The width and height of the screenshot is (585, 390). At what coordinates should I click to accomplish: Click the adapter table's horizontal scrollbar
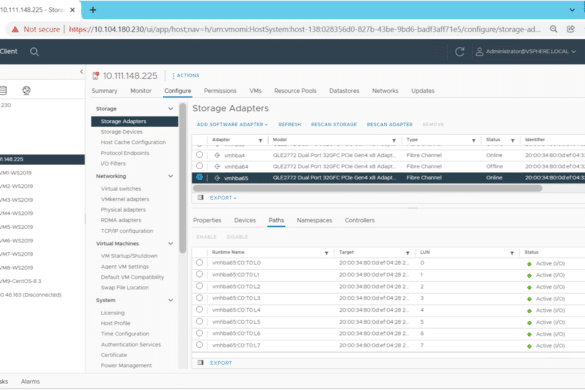tap(367, 188)
